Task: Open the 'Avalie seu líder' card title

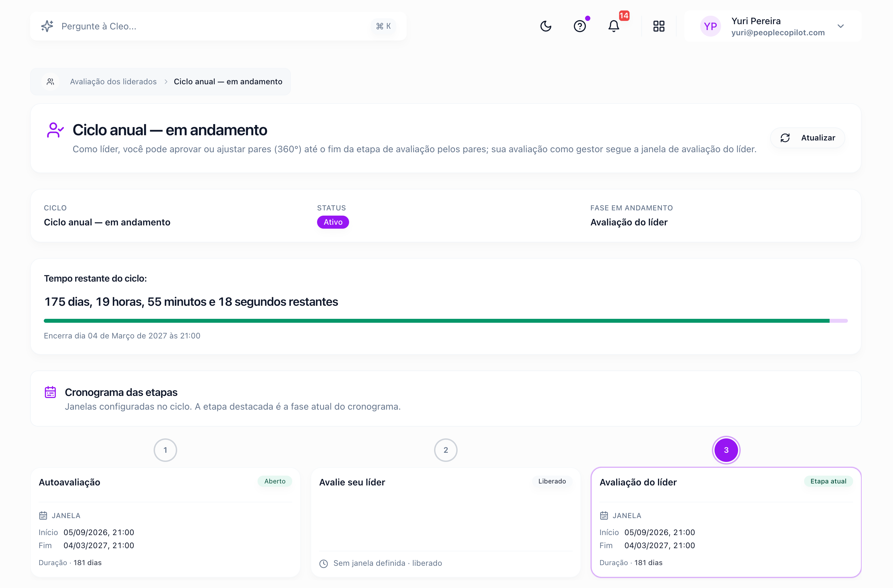Action: [x=352, y=482]
